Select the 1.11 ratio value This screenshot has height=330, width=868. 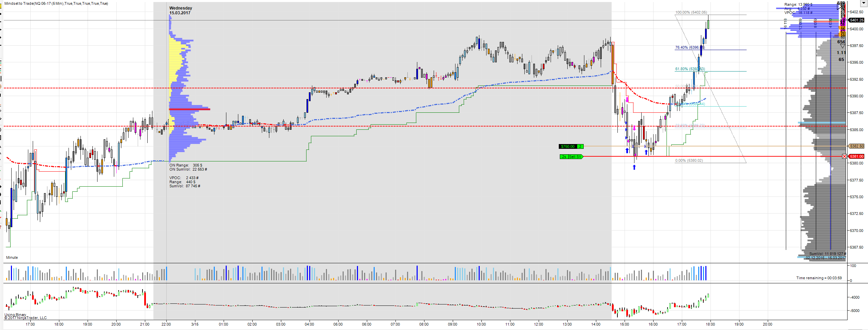point(841,53)
